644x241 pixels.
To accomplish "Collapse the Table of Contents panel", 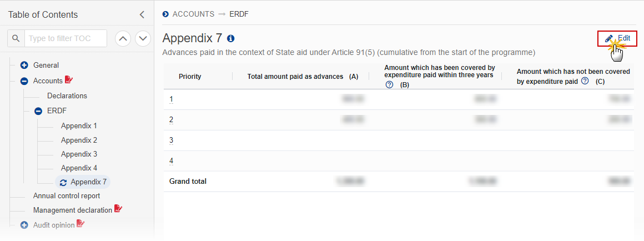I will click(x=142, y=15).
